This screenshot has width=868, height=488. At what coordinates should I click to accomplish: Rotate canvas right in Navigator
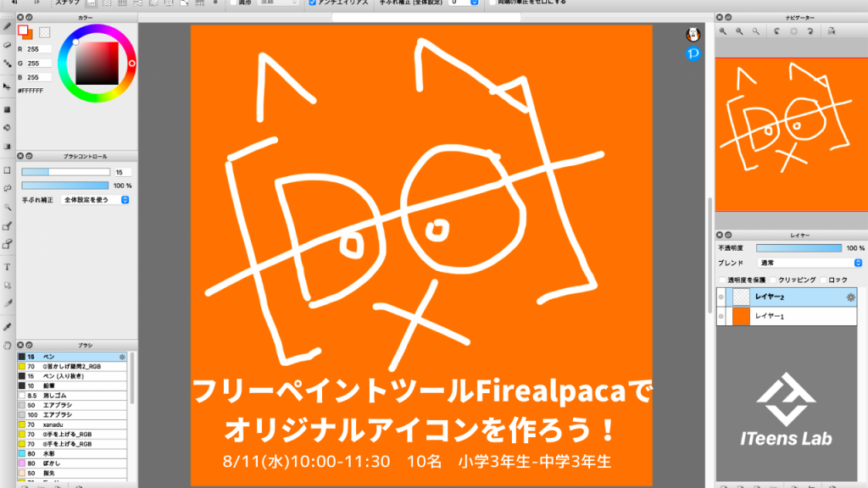click(810, 31)
